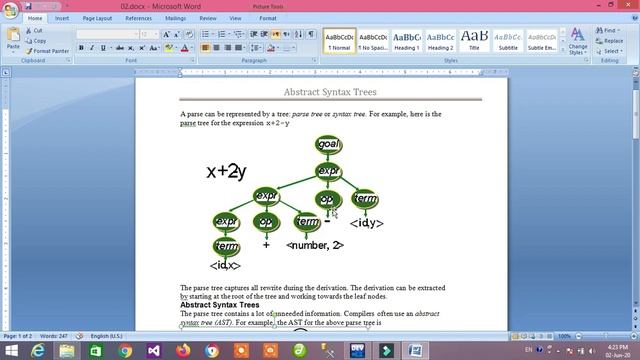Open Visual Studio from the taskbar

[x=154, y=351]
